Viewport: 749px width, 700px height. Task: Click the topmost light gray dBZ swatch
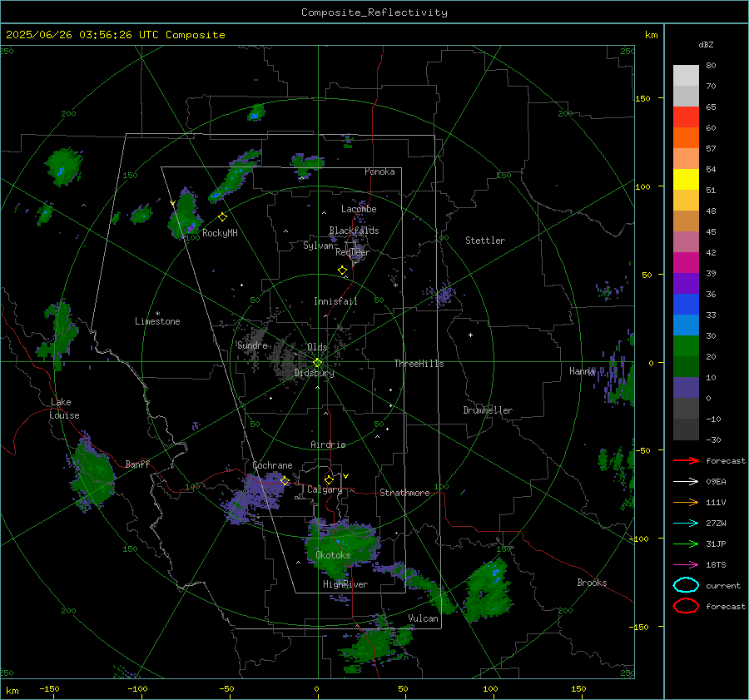(x=686, y=75)
